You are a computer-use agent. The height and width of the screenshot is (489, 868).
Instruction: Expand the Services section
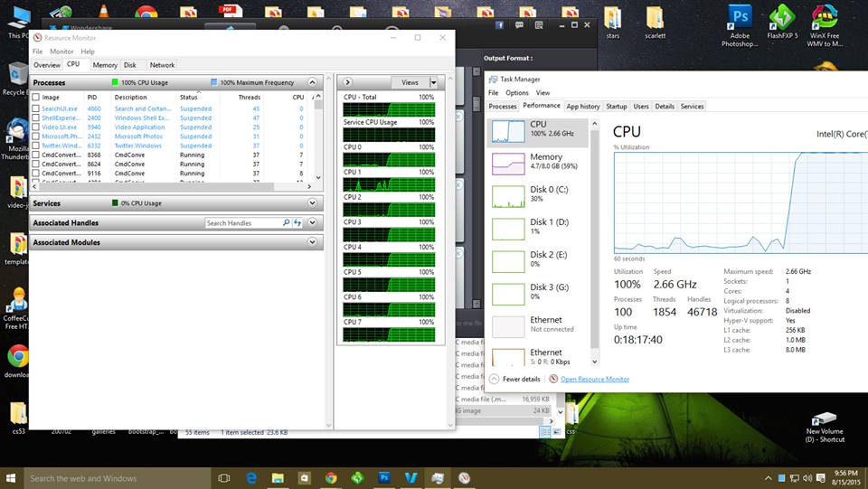(313, 203)
